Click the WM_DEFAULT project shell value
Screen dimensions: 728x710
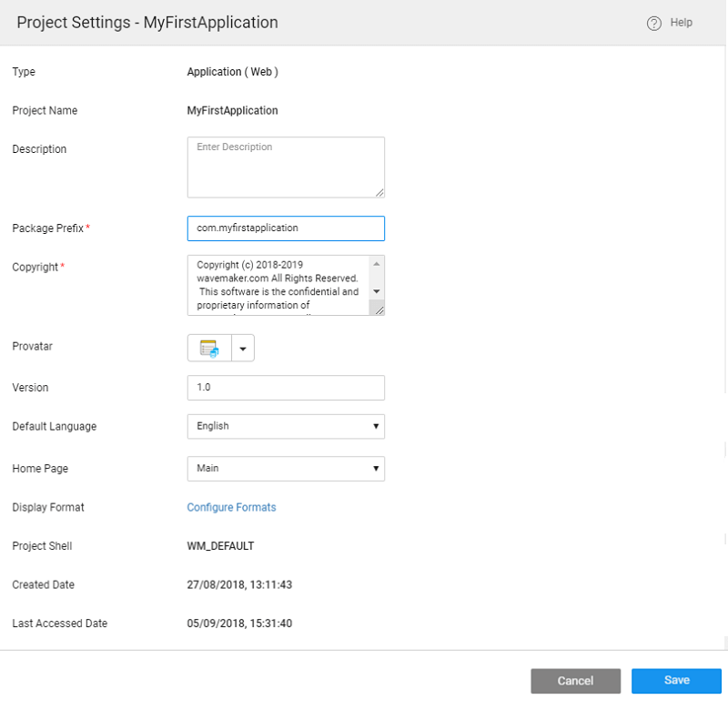(x=220, y=546)
